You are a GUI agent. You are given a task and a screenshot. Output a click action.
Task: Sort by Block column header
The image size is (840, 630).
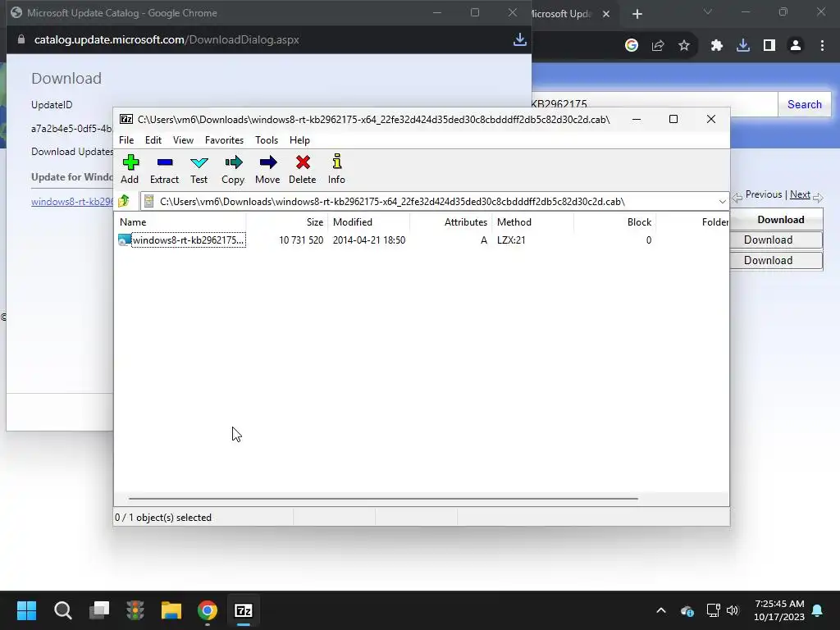(x=614, y=221)
